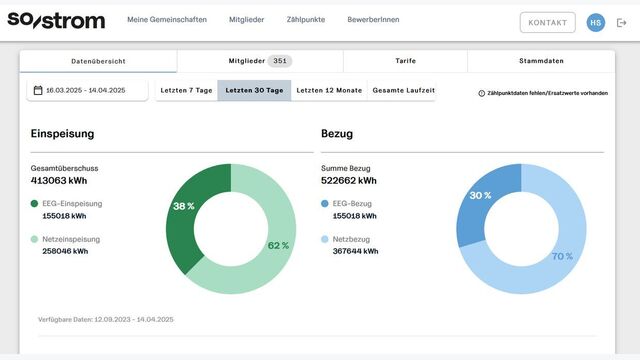Click the light blue Netzbezug legend dot

tap(325, 239)
